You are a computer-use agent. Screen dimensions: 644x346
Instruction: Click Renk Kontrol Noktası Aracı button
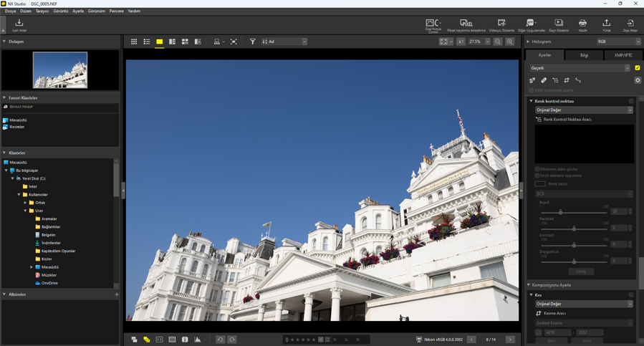pyautogui.click(x=567, y=120)
